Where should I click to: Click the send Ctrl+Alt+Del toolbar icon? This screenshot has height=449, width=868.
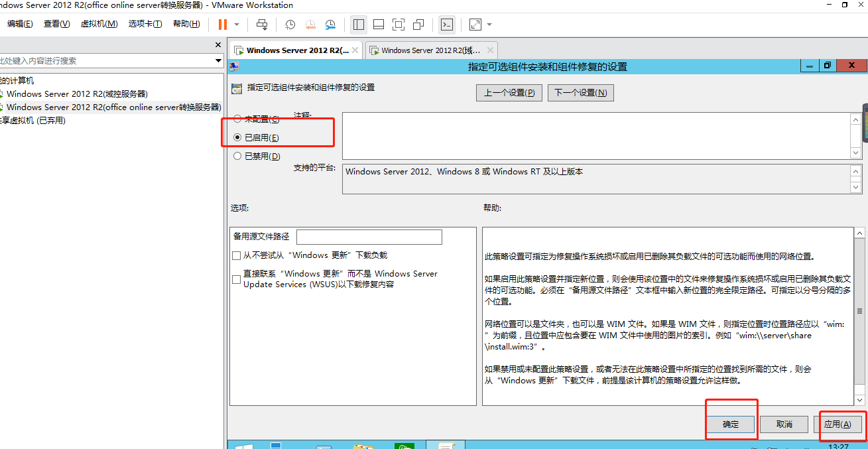tap(262, 25)
